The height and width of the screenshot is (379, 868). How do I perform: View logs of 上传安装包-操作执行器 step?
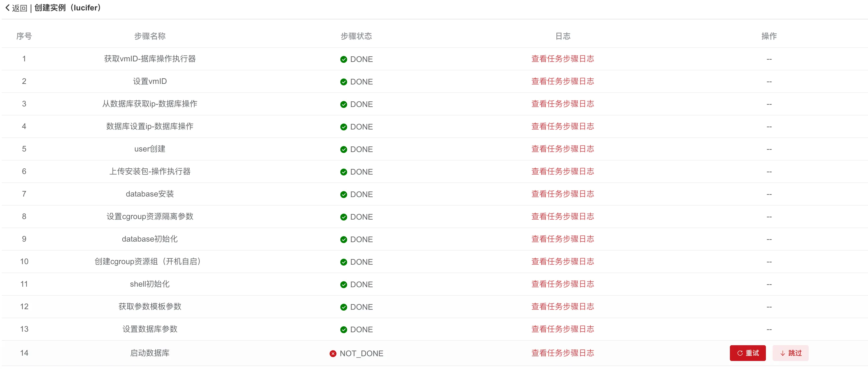(x=562, y=172)
